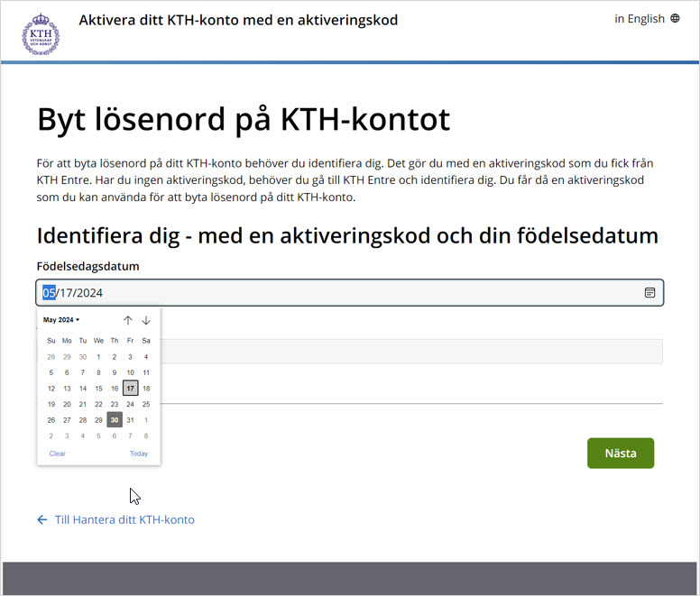Pick April 28 in the calendar grid
The image size is (700, 596).
click(51, 357)
